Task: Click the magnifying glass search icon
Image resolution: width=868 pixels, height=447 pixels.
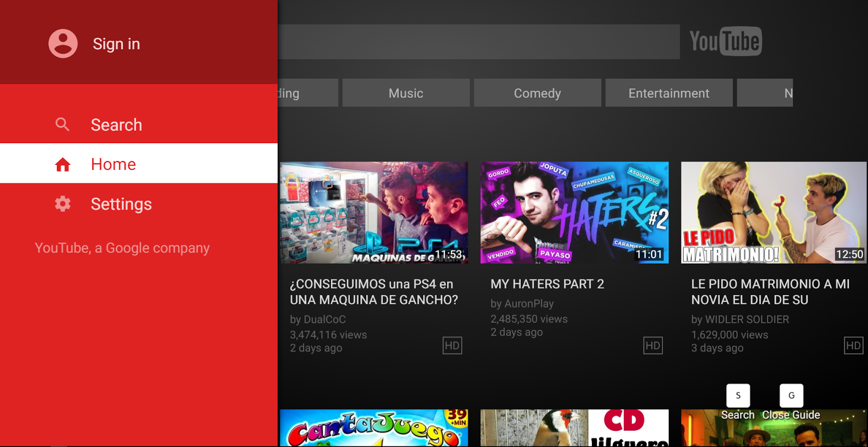Action: point(62,124)
